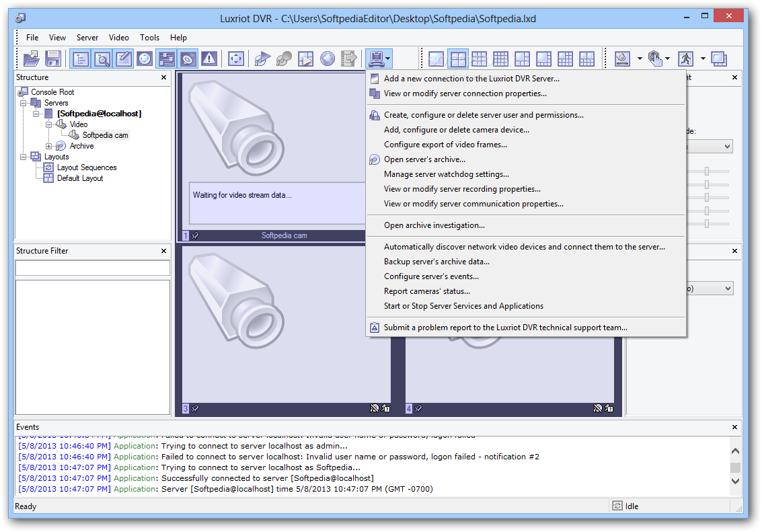Image resolution: width=762 pixels, height=532 pixels.
Task: Toggle the pin icon in camera cell 3
Action: tap(195, 409)
